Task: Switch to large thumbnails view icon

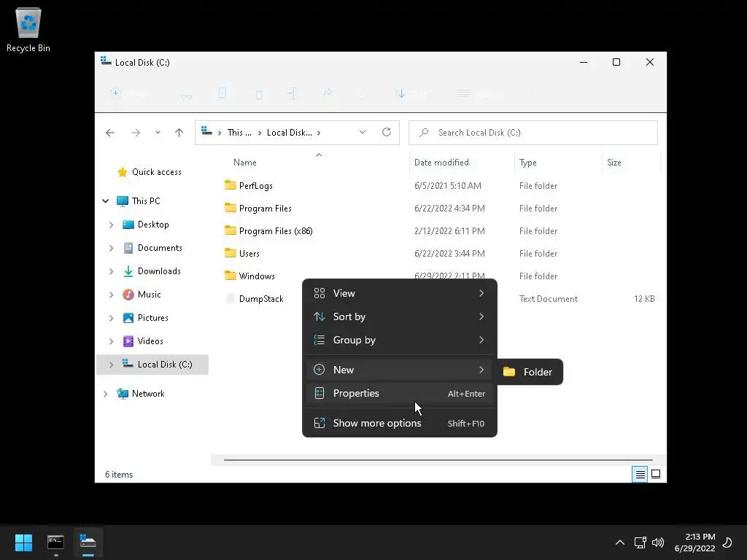Action: click(x=656, y=474)
